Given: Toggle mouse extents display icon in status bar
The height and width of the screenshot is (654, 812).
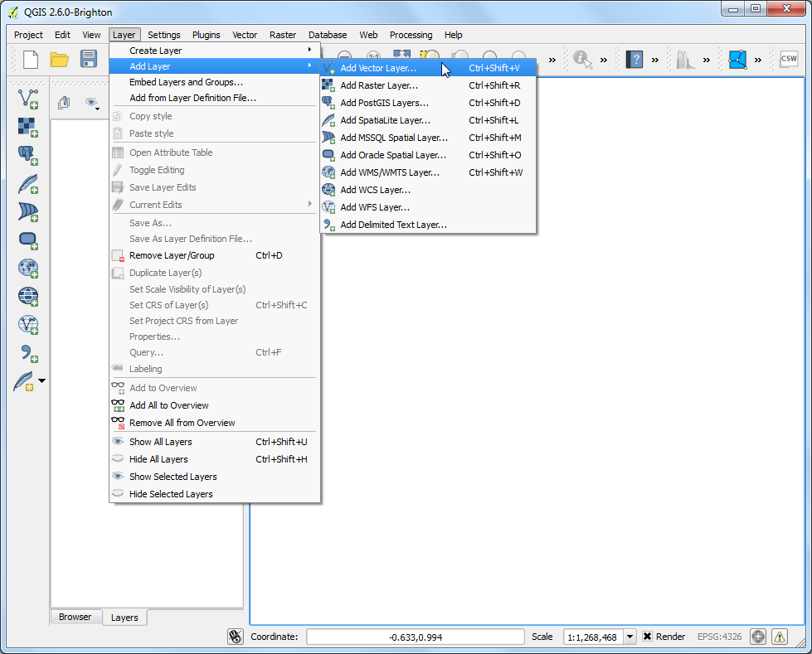Looking at the screenshot, I should 236,637.
